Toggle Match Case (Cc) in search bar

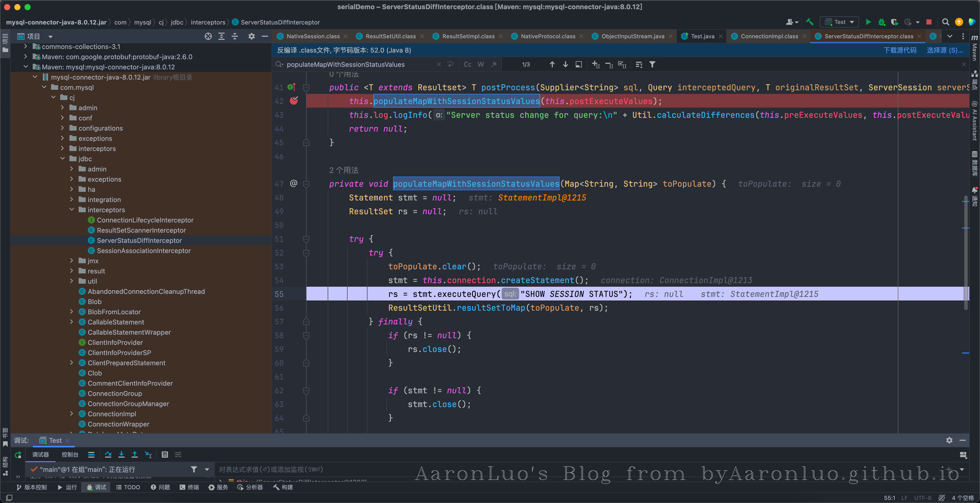coord(467,64)
